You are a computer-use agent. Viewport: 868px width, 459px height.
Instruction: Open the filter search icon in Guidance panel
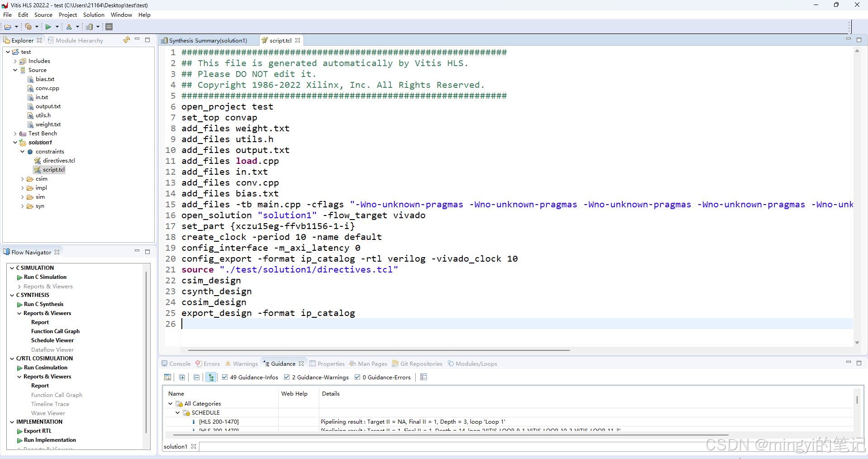click(x=167, y=377)
